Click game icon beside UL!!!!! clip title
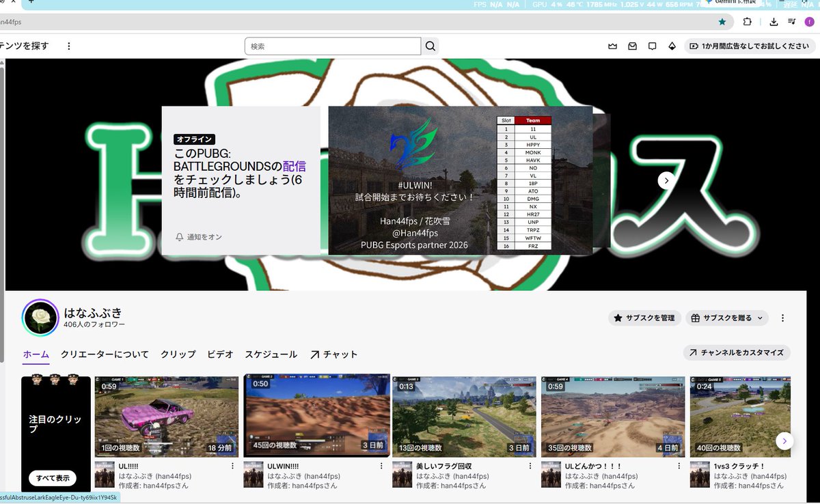 point(105,475)
